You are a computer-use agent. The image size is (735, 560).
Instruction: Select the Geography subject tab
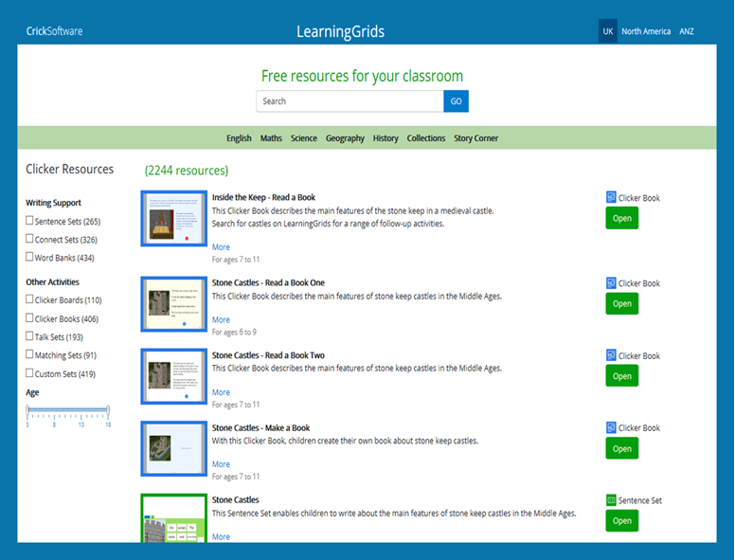345,138
